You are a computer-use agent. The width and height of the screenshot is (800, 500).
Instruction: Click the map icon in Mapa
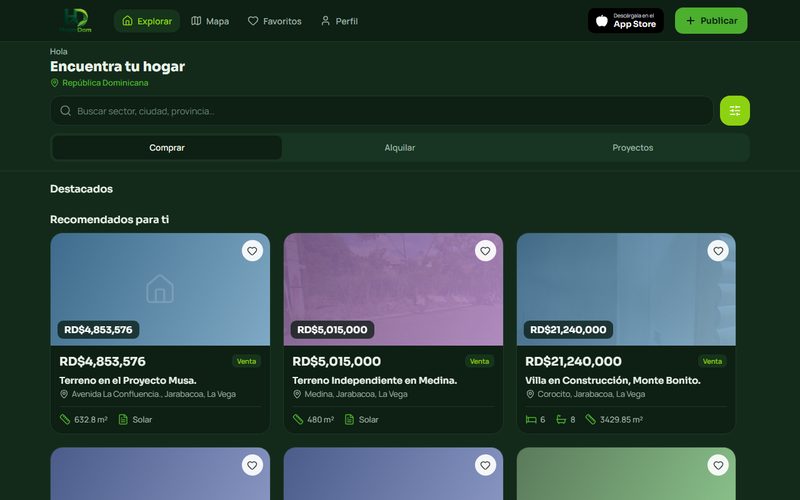pyautogui.click(x=196, y=21)
